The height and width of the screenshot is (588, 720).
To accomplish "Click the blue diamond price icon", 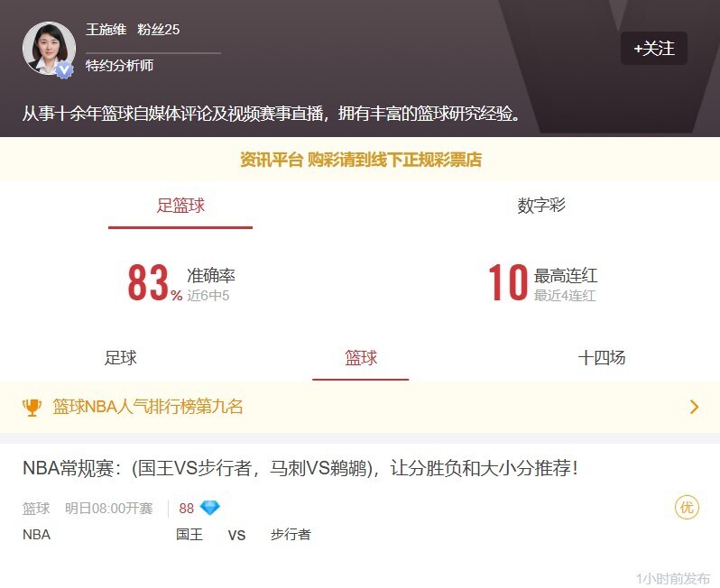I will tap(210, 508).
